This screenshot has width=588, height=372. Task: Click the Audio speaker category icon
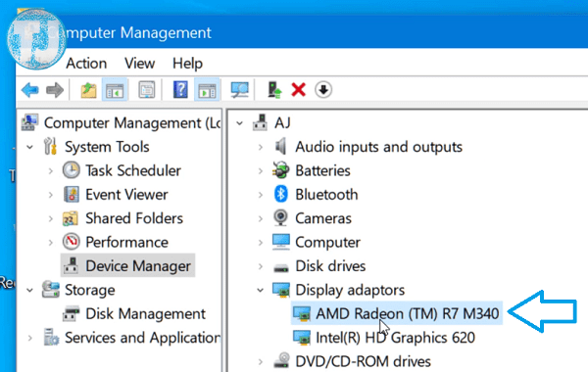[x=281, y=147]
